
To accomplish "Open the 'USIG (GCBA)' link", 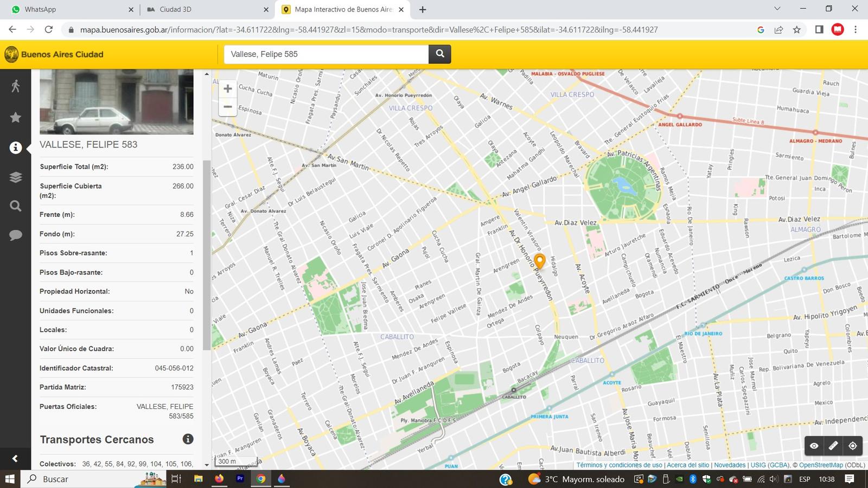I will [770, 465].
